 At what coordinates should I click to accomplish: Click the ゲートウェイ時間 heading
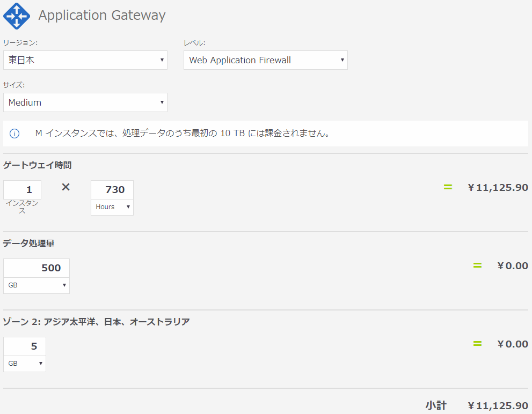38,166
